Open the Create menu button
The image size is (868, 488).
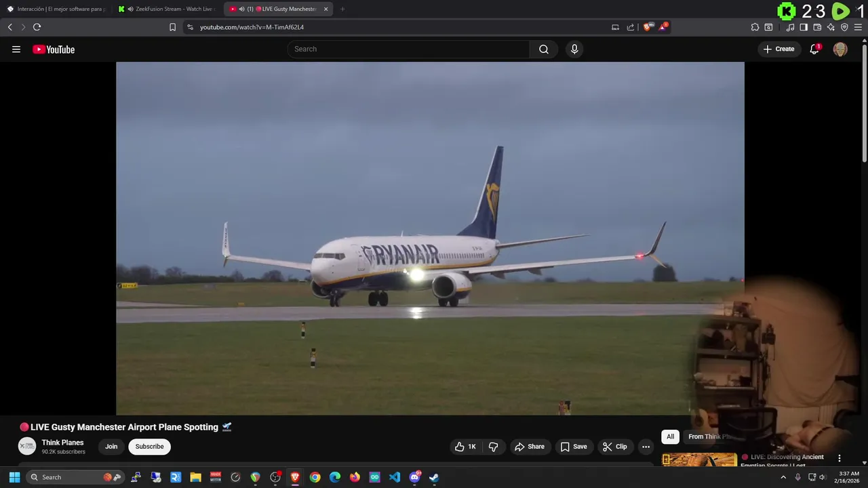click(x=778, y=49)
